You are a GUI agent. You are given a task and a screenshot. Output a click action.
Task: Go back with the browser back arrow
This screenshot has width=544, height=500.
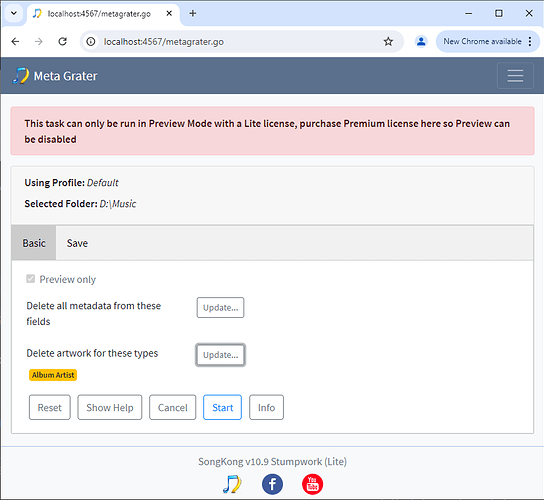pyautogui.click(x=15, y=42)
